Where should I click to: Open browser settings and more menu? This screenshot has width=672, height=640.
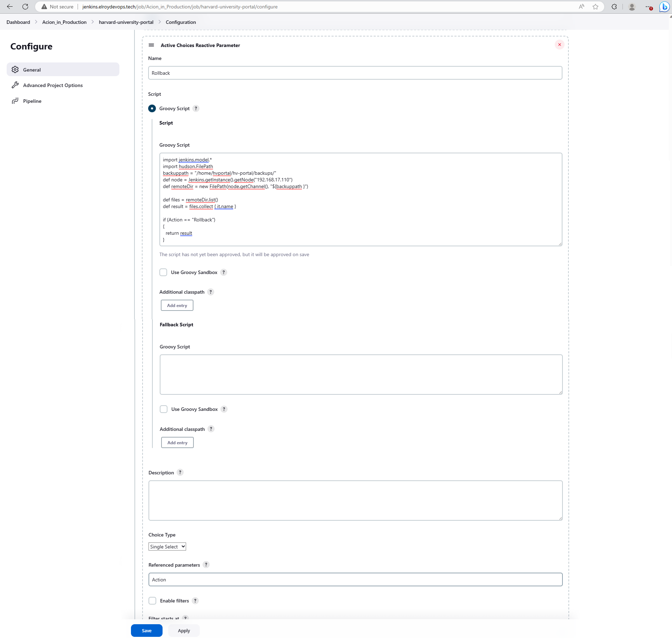tap(648, 7)
